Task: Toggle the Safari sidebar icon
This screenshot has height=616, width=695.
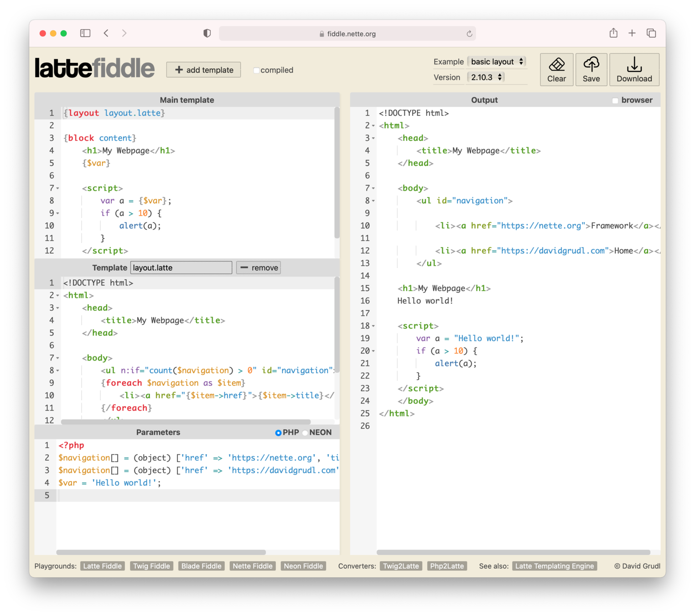Action: coord(85,33)
